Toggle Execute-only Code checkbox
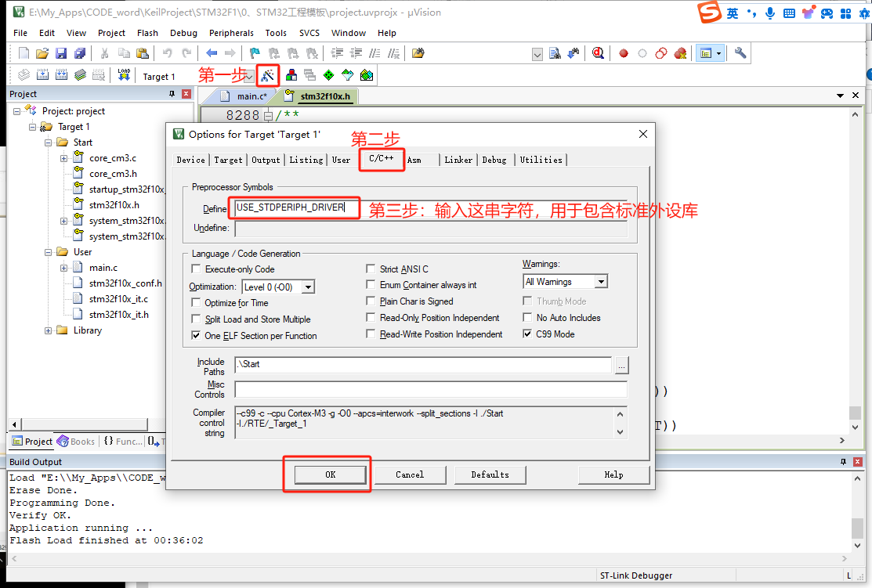The height and width of the screenshot is (588, 872). point(196,269)
